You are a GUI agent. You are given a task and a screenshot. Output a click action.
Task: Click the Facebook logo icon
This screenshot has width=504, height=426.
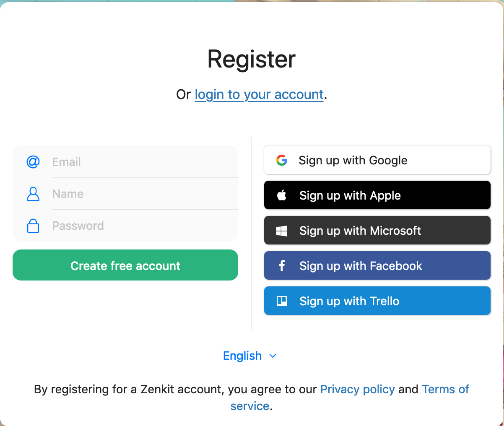point(282,265)
